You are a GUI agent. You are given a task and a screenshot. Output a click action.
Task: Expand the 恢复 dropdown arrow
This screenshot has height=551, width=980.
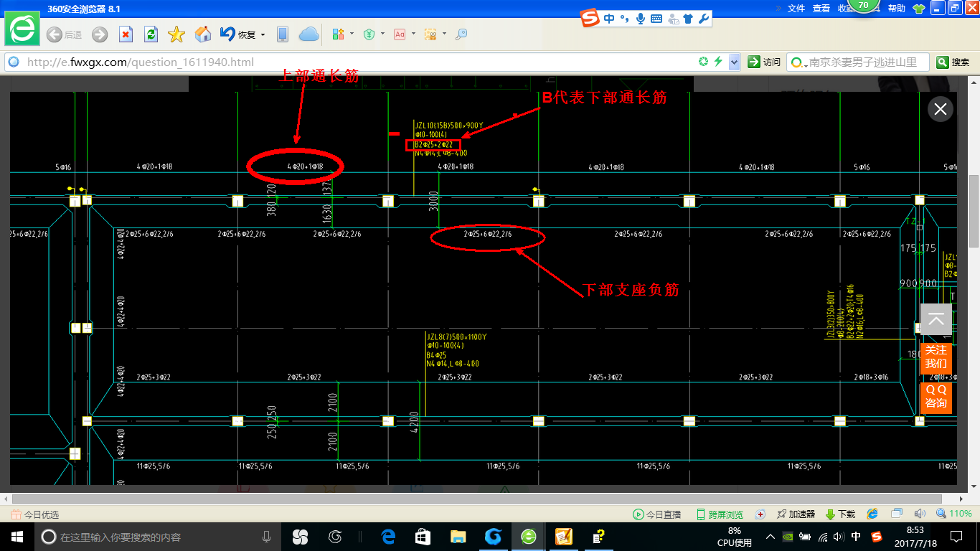coord(263,34)
